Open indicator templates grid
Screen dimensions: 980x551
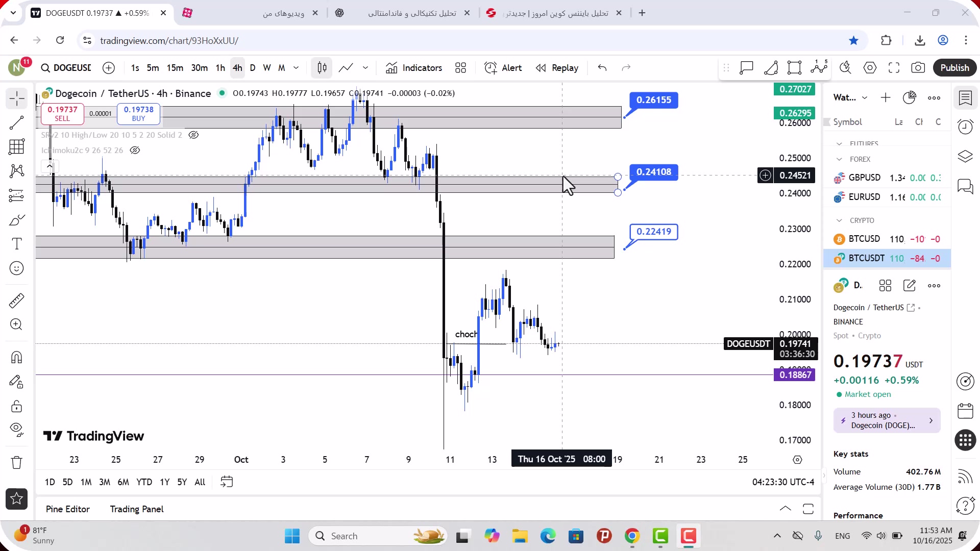461,68
